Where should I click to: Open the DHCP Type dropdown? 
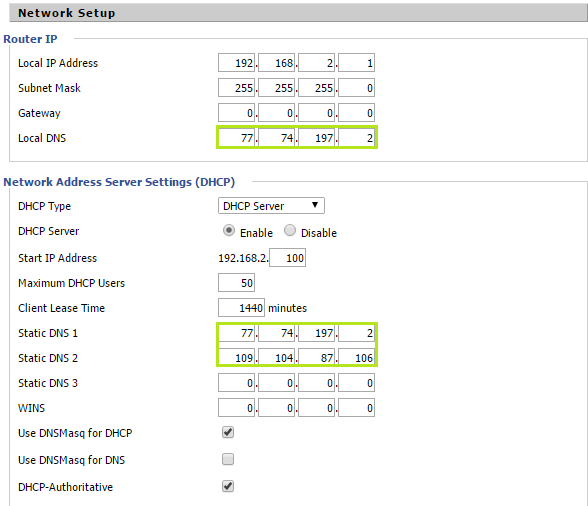tap(271, 206)
